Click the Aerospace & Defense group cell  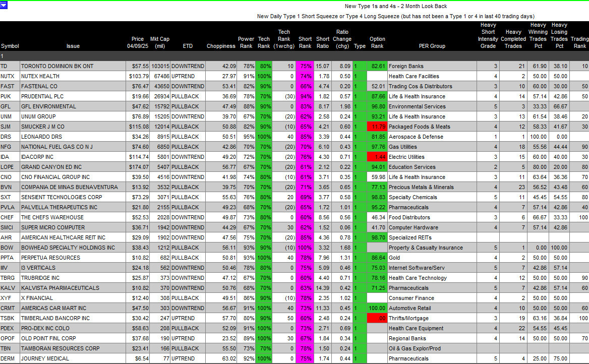click(x=432, y=137)
